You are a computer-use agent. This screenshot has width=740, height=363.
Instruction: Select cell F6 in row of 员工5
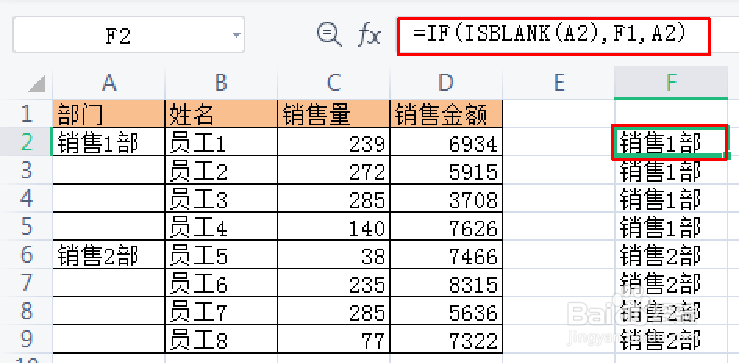(x=671, y=255)
